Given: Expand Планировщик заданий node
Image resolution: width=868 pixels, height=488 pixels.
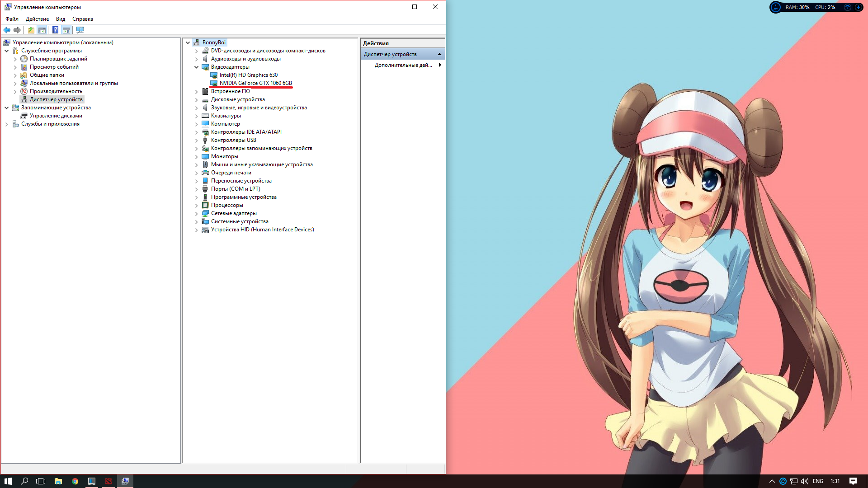Looking at the screenshot, I should tap(15, 59).
